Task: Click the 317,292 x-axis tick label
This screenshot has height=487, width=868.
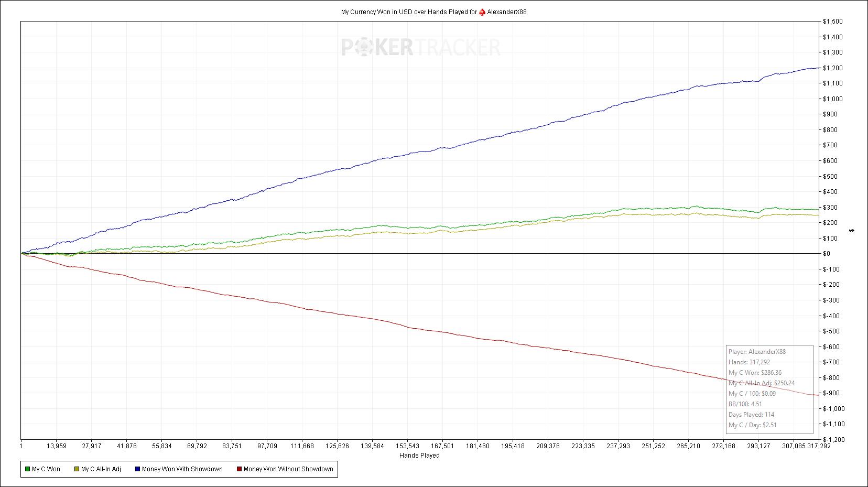Action: coord(819,446)
